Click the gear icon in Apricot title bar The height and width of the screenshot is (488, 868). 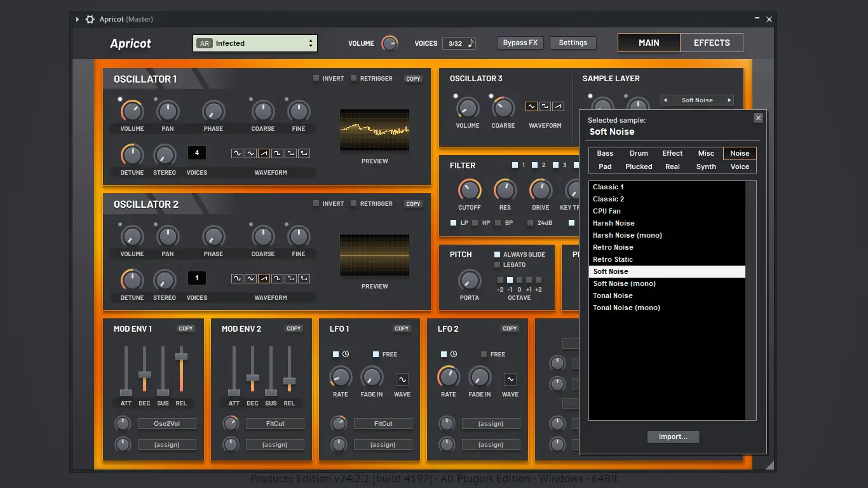(90, 19)
